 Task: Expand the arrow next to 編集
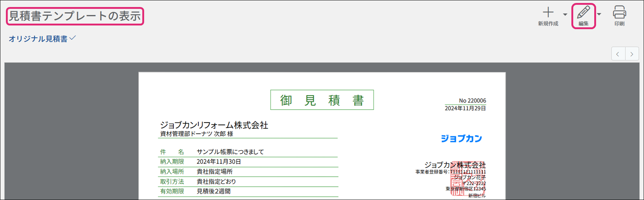(x=599, y=14)
